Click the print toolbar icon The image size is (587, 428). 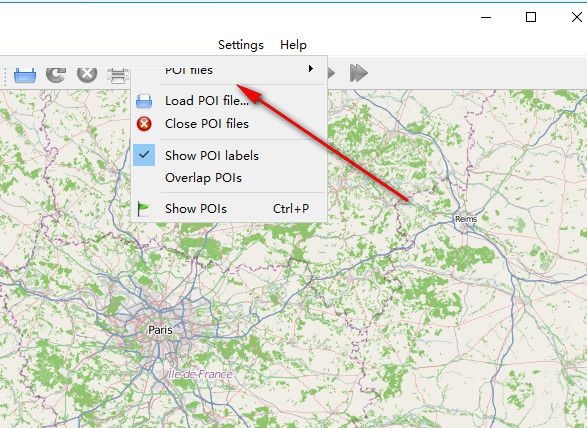click(x=118, y=75)
